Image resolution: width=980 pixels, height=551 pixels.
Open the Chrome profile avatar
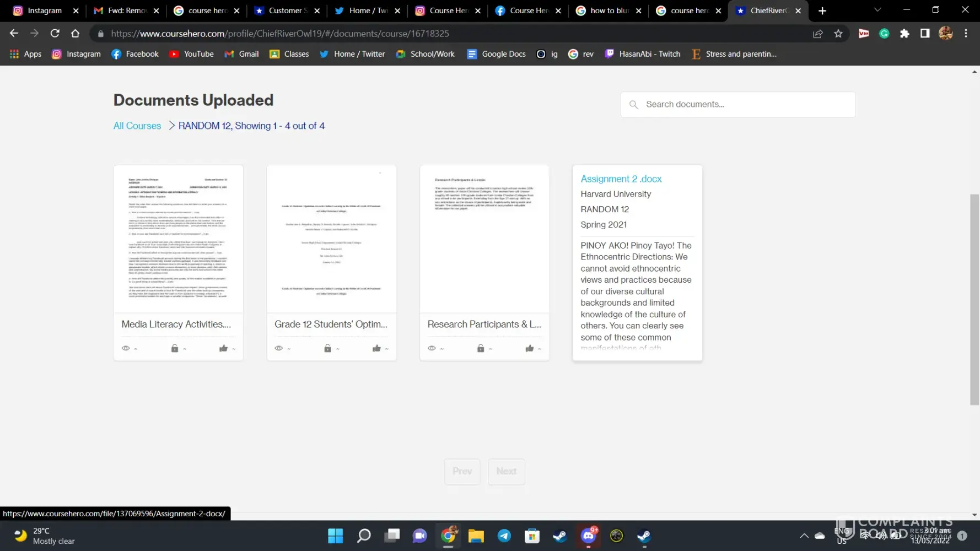pyautogui.click(x=946, y=34)
